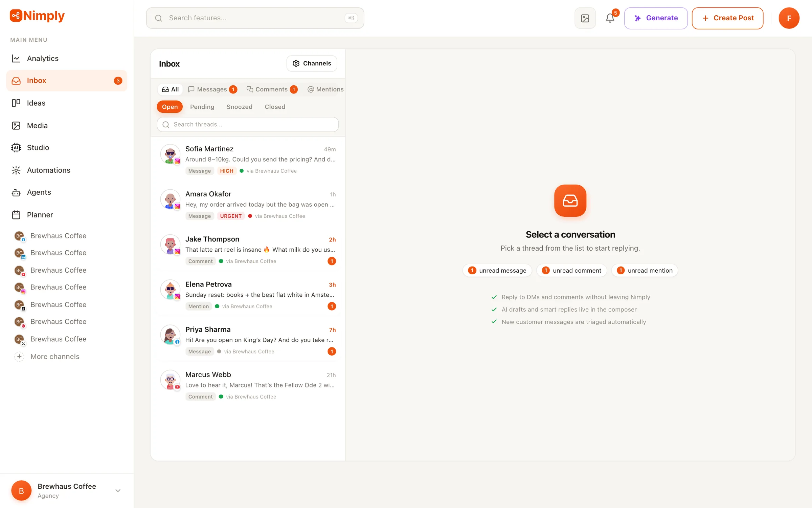Open the Agents robot icon

click(16, 192)
